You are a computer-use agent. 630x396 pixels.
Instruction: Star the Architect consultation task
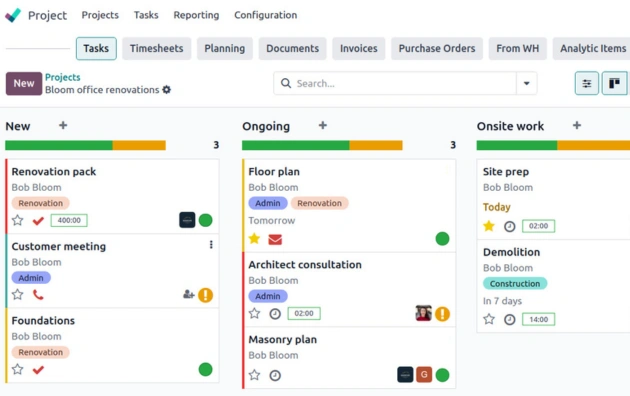(254, 313)
